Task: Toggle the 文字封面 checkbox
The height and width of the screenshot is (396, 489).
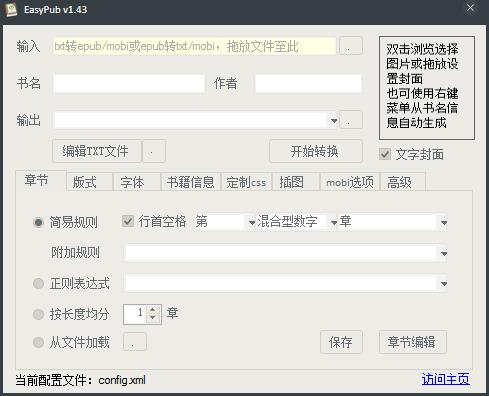Action: (385, 154)
